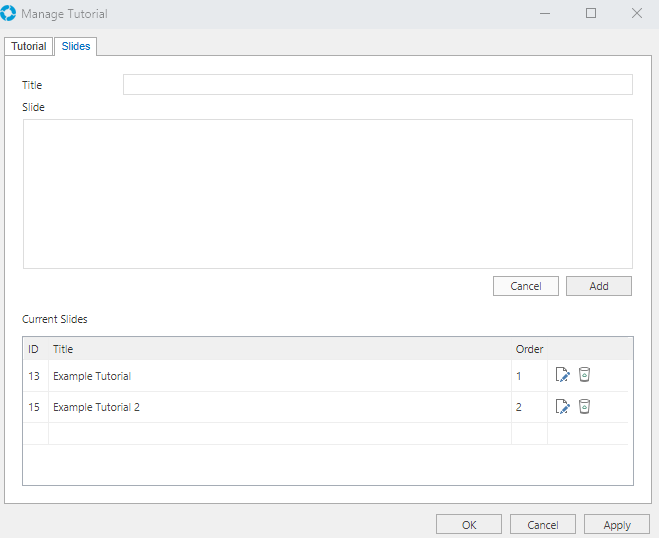Sort by the Order column header
This screenshot has width=659, height=538.
(x=529, y=349)
